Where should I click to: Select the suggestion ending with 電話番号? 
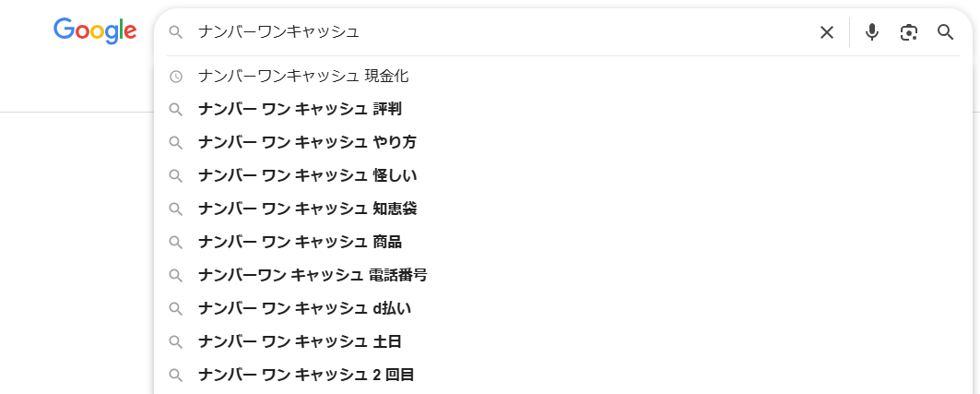point(313,275)
